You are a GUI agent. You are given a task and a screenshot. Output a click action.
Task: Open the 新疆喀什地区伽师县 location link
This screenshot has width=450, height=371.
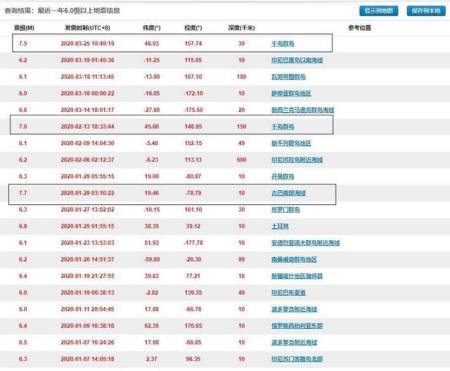[297, 276]
